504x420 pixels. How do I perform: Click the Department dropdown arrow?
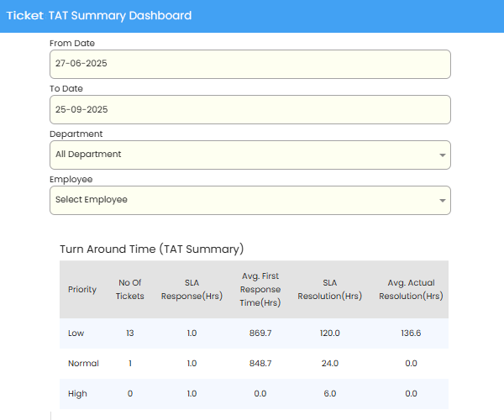443,155
